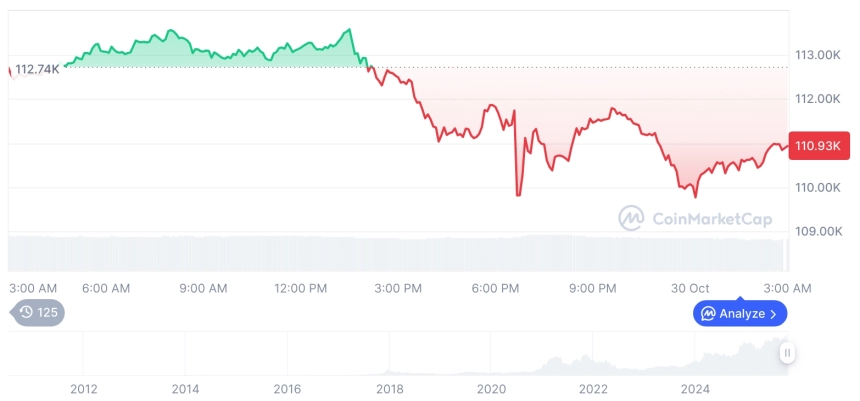The width and height of the screenshot is (860, 401).
Task: Click the 12:00 PM time axis label
Action: tap(300, 288)
